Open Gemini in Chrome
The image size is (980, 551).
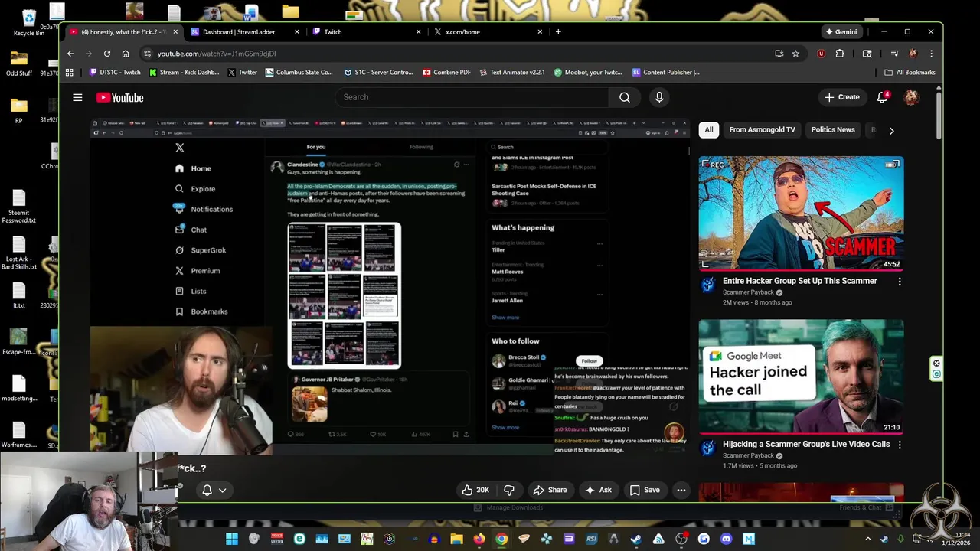click(x=841, y=32)
